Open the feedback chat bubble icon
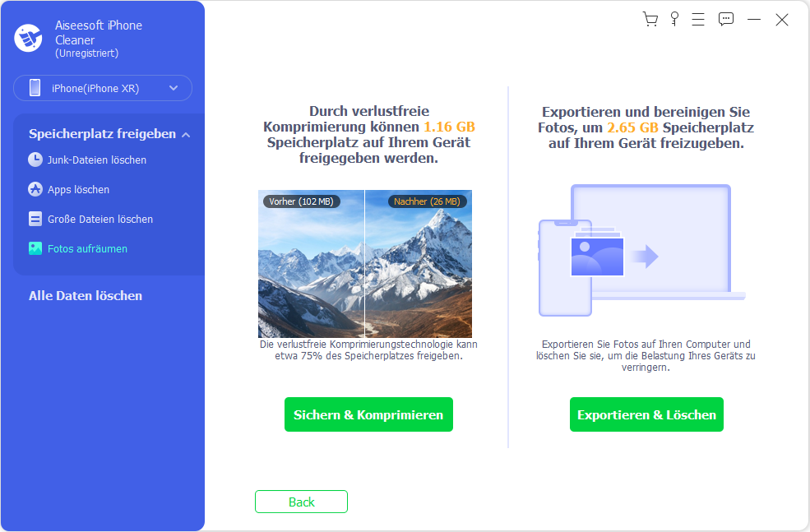Image resolution: width=810 pixels, height=532 pixels. click(x=726, y=20)
